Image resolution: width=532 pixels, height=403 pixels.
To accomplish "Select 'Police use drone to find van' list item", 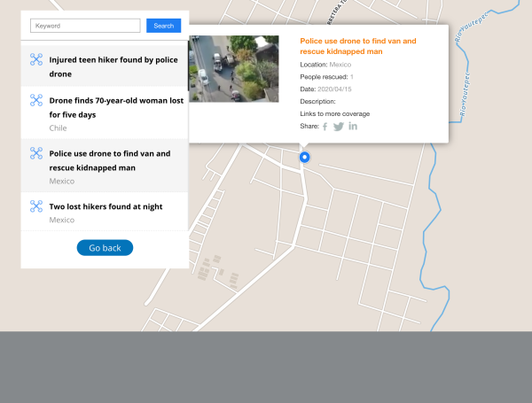I will pos(109,159).
